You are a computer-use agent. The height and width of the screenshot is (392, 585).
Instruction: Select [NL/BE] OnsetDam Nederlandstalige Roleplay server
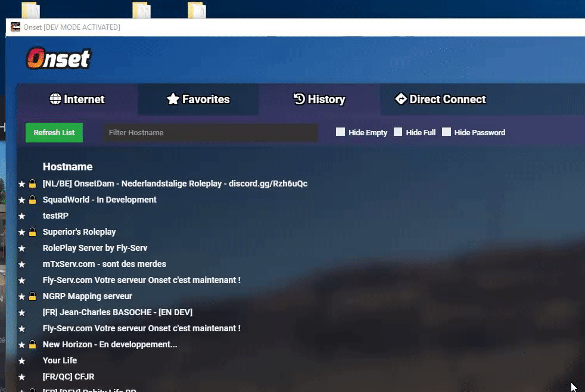click(175, 183)
